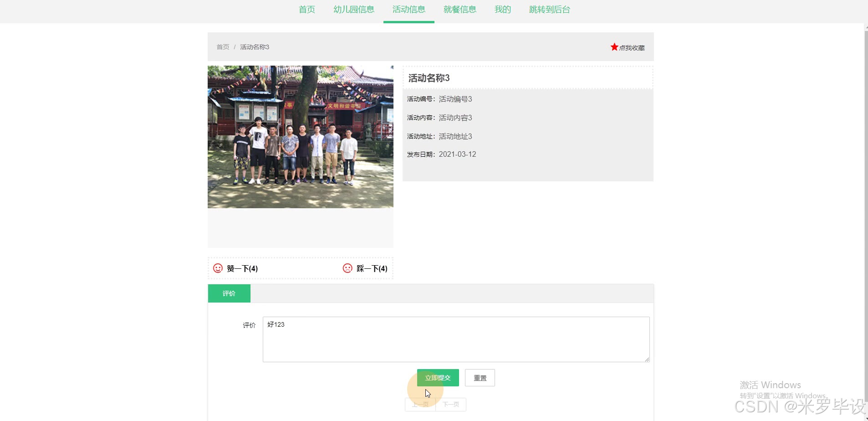Viewport: 868px width, 421px height.
Task: Click the 活动内容3 value text
Action: pos(455,118)
